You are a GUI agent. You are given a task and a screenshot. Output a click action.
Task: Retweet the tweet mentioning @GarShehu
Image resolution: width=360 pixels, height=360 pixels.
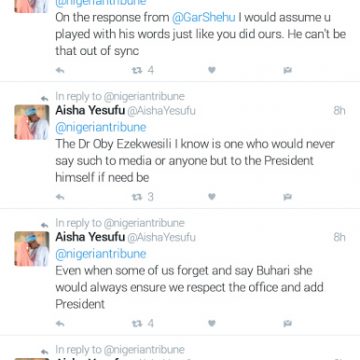[137, 70]
